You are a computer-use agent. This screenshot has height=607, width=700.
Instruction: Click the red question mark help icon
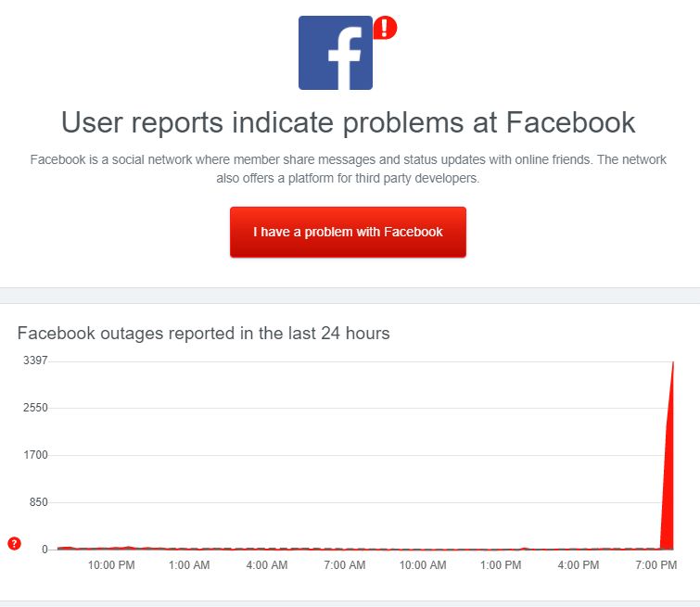point(14,543)
